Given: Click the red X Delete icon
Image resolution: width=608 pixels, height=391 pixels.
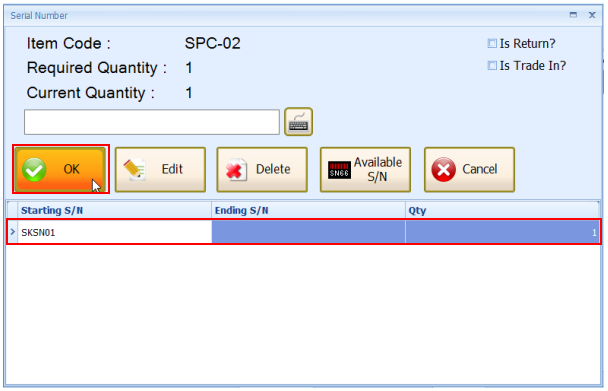Looking at the screenshot, I should [236, 170].
